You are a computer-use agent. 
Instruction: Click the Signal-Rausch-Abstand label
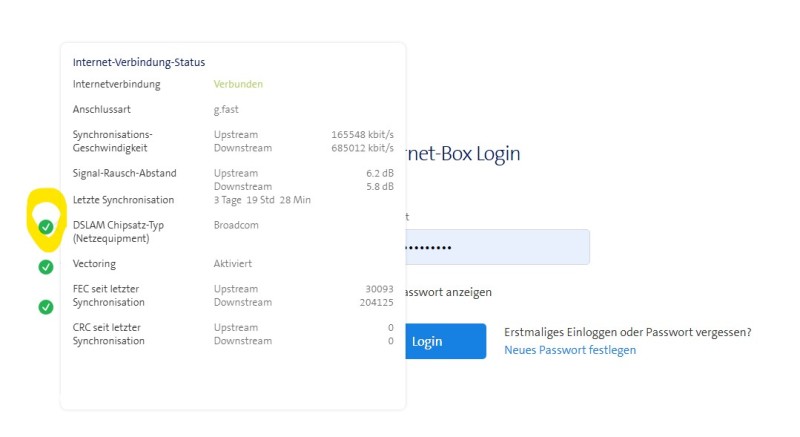tap(123, 173)
